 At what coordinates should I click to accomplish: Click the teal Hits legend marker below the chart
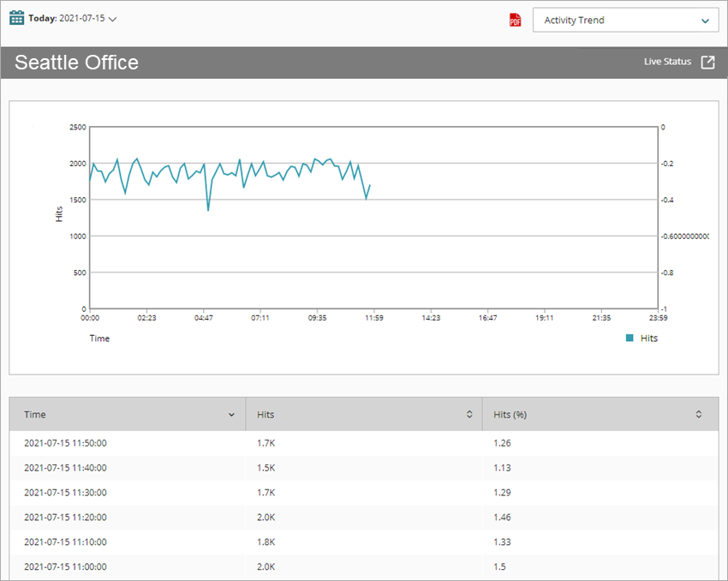click(x=631, y=338)
